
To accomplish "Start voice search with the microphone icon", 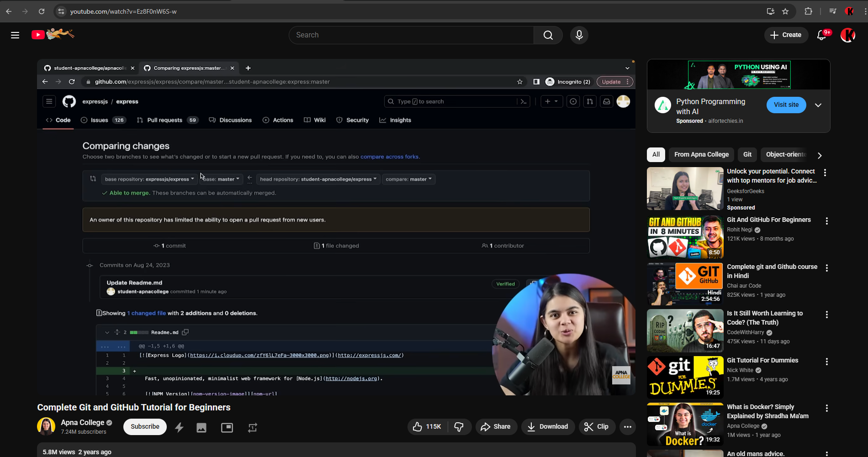I will coord(579,35).
